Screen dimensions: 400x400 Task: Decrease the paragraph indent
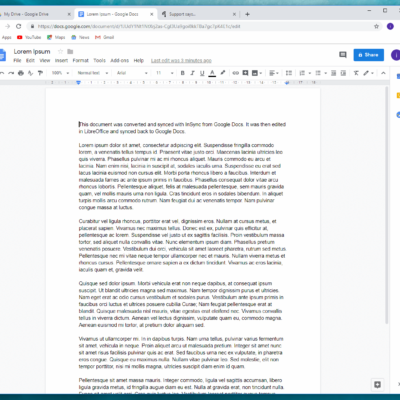click(x=333, y=73)
